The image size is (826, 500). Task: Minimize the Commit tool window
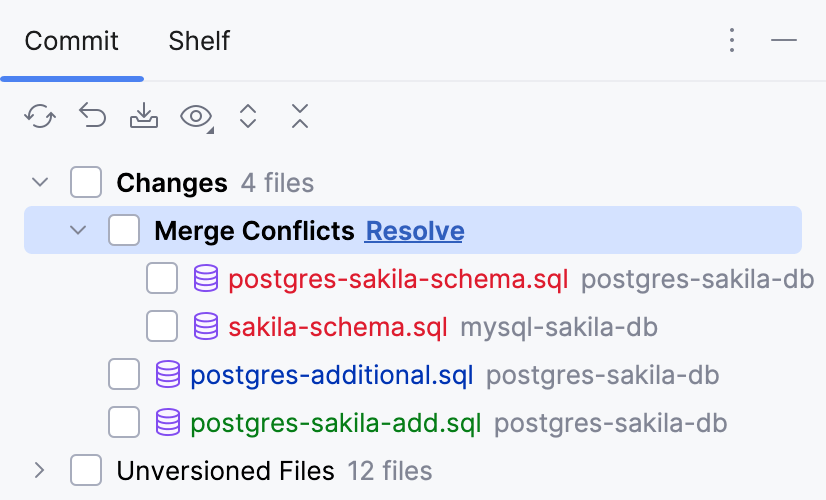coord(784,41)
